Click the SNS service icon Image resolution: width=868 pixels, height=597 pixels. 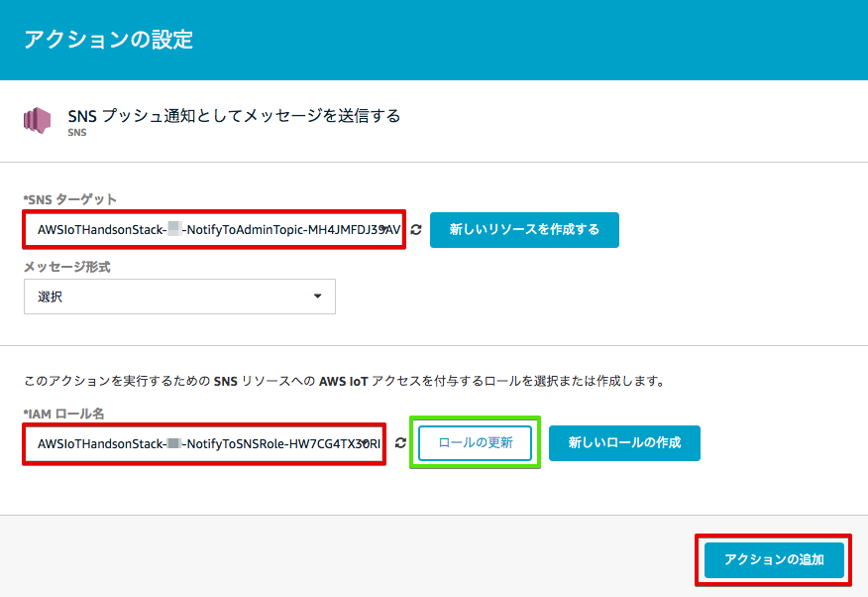click(x=37, y=120)
